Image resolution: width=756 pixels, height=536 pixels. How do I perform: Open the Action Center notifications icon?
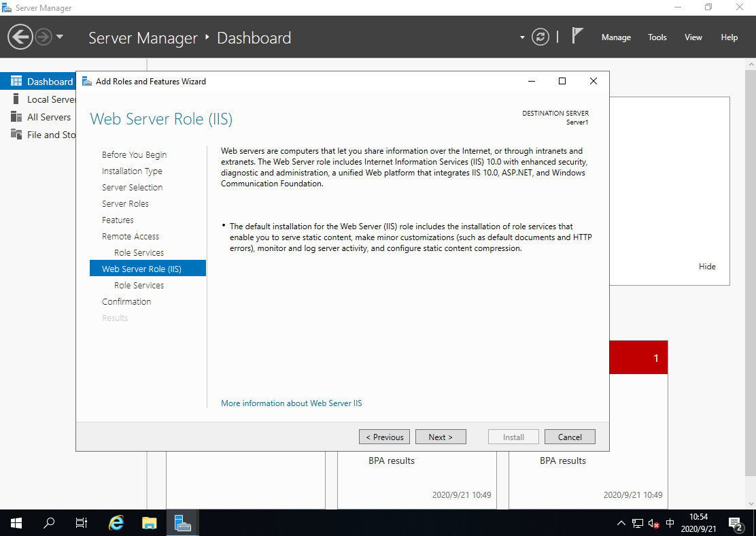coord(736,524)
